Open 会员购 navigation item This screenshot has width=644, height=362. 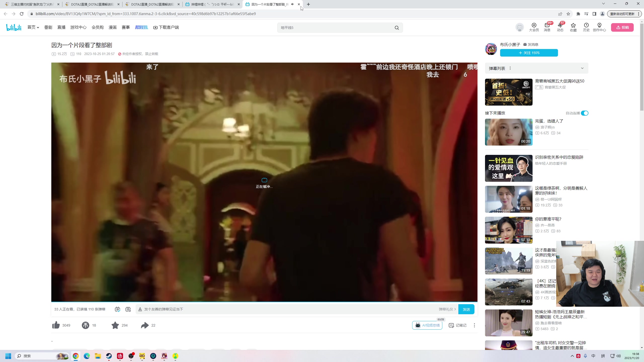[98, 27]
